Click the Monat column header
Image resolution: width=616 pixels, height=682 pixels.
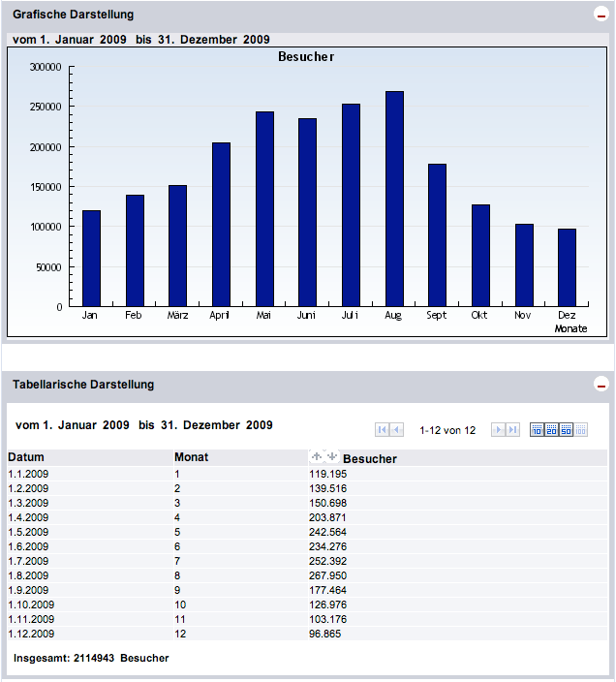coord(191,457)
